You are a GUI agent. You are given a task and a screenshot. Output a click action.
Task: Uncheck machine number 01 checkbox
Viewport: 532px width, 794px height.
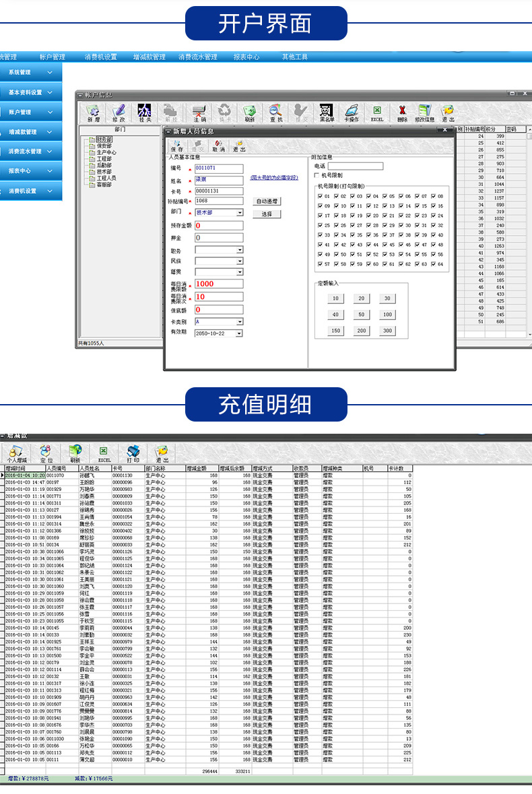[320, 196]
